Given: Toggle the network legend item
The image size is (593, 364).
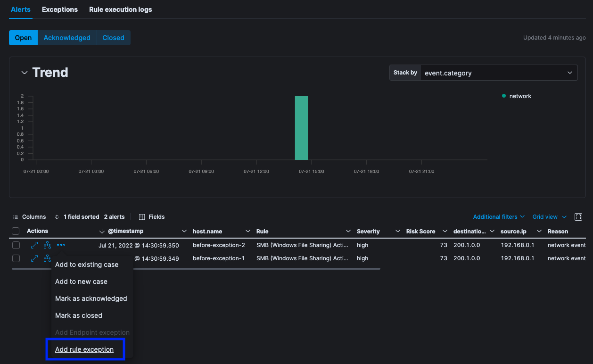Looking at the screenshot, I should pos(517,96).
